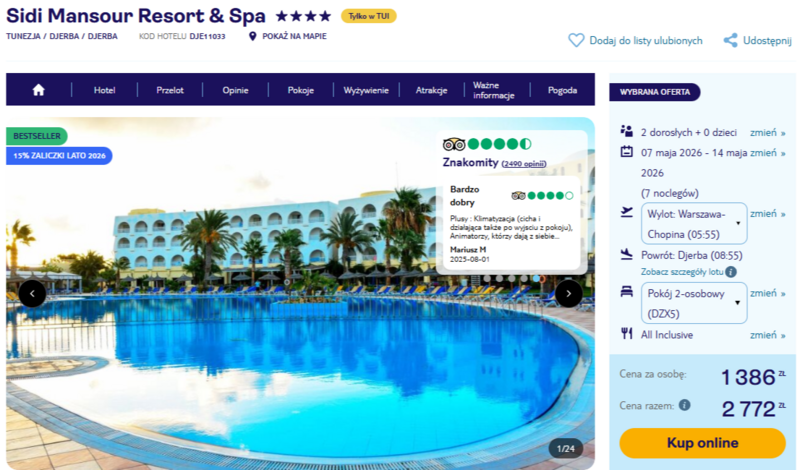Open TripAdvisor owl rating logo
The height and width of the screenshot is (470, 800).
tap(454, 144)
